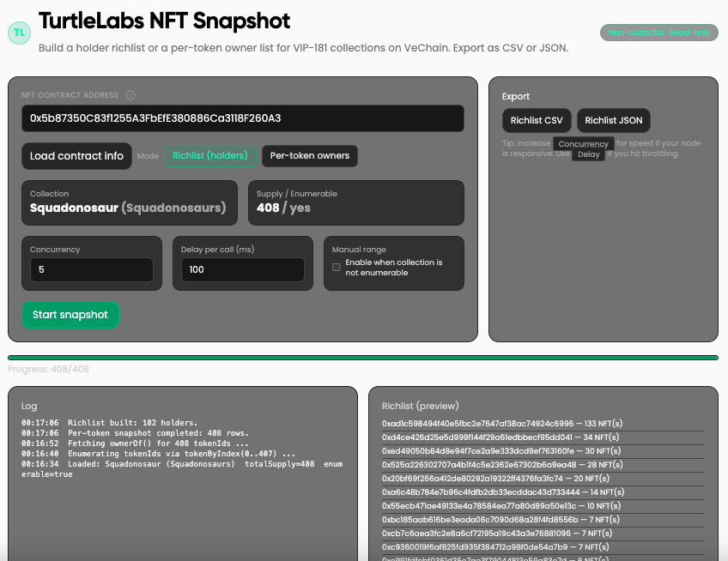Select the NFT contract address field
This screenshot has height=561, width=728.
pos(242,118)
